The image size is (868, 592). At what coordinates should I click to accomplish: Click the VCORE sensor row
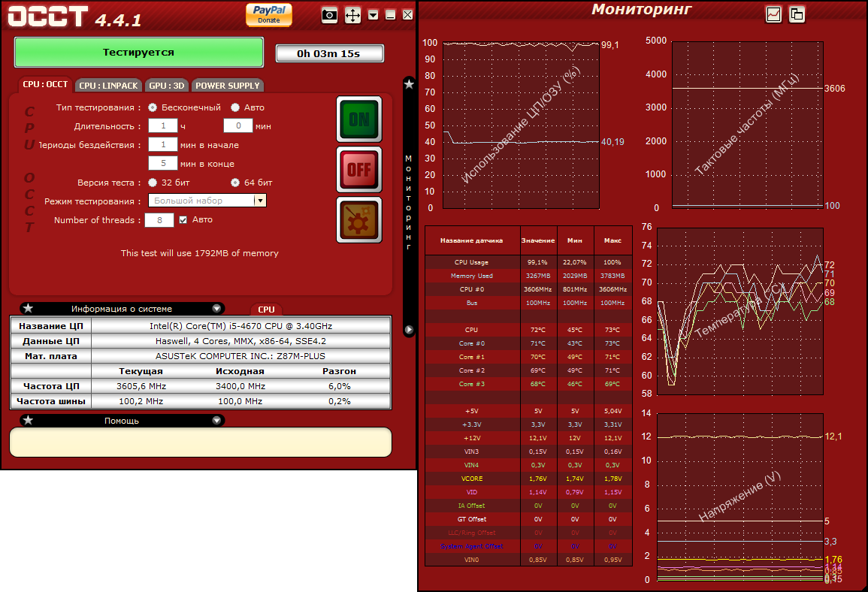(x=528, y=479)
